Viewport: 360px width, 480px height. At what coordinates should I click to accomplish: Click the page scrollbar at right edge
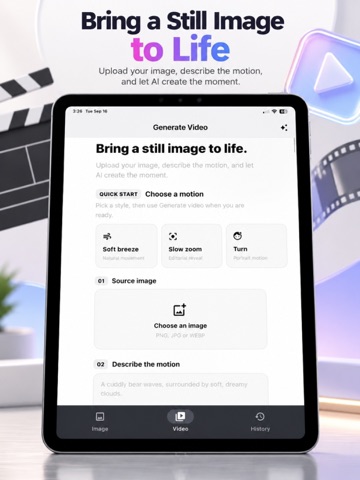coord(295,145)
